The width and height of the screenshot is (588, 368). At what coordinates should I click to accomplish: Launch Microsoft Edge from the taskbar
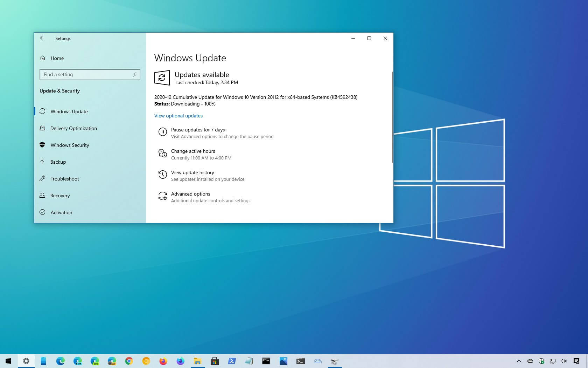point(60,361)
